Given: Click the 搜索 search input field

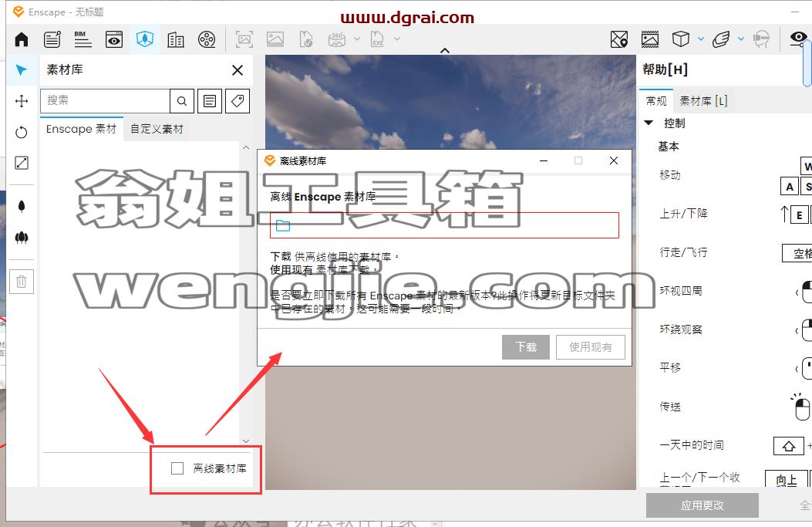Looking at the screenshot, I should [105, 101].
